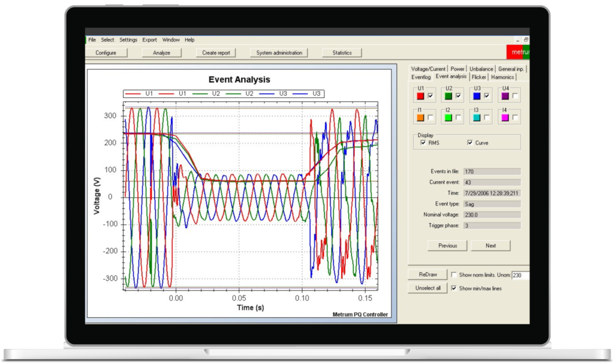Click the orange I1 color swatch

(420, 118)
